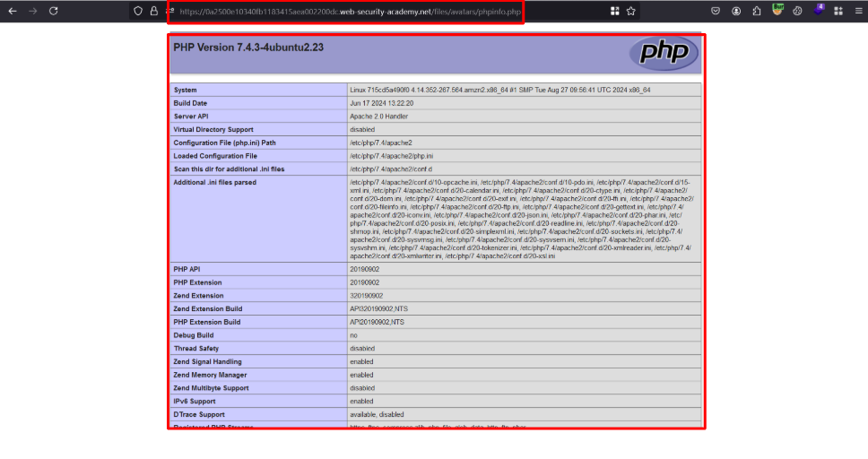Open the purple extension with badge 4
Image resolution: width=868 pixels, height=459 pixels.
[819, 10]
